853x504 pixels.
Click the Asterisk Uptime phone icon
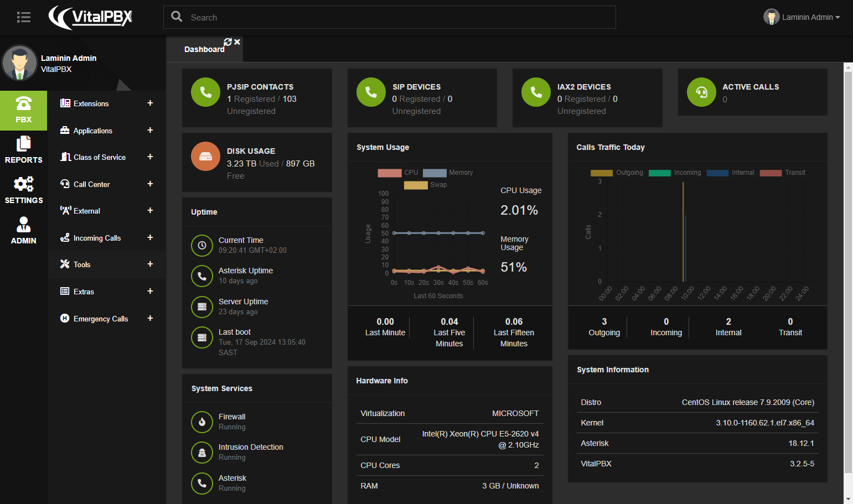point(202,276)
